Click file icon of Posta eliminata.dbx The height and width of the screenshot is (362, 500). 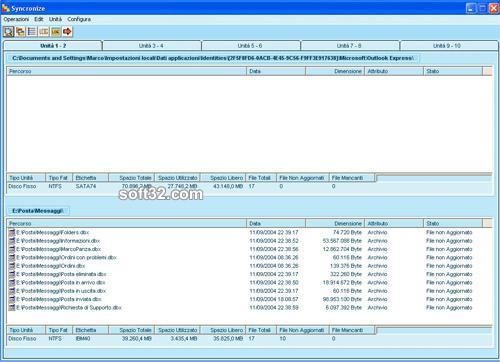[x=12, y=274]
